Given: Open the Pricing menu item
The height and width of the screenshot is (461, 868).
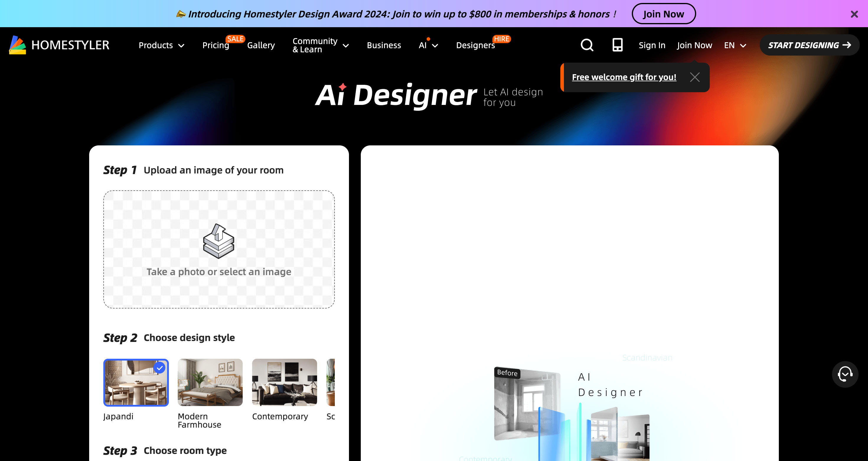Looking at the screenshot, I should pyautogui.click(x=216, y=45).
